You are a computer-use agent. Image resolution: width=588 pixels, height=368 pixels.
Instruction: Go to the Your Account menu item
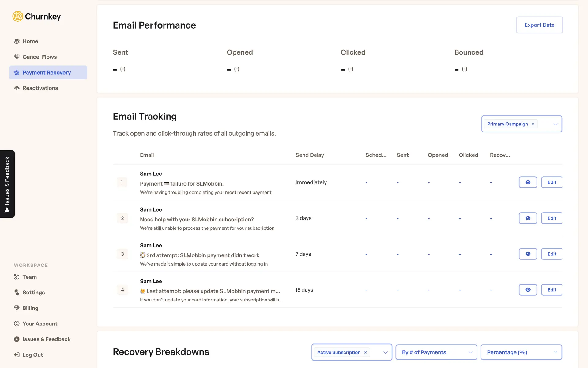click(40, 324)
